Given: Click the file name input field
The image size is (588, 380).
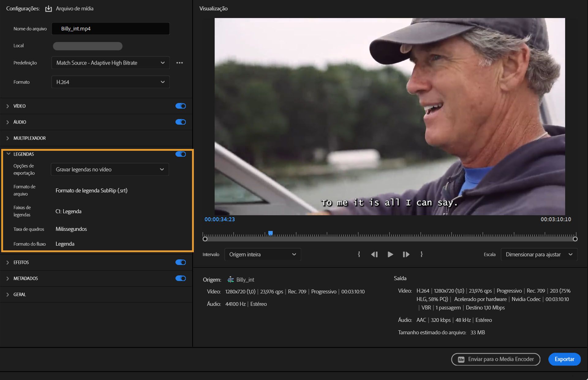Looking at the screenshot, I should click(110, 28).
